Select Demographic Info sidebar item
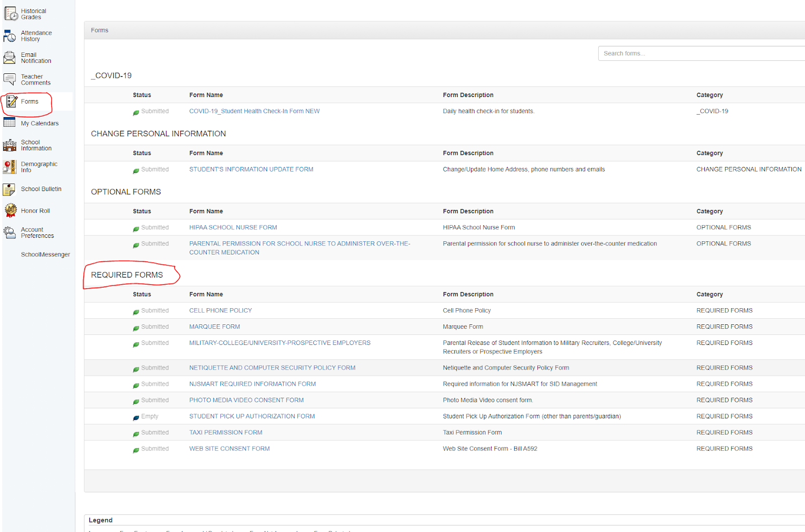 (x=39, y=167)
